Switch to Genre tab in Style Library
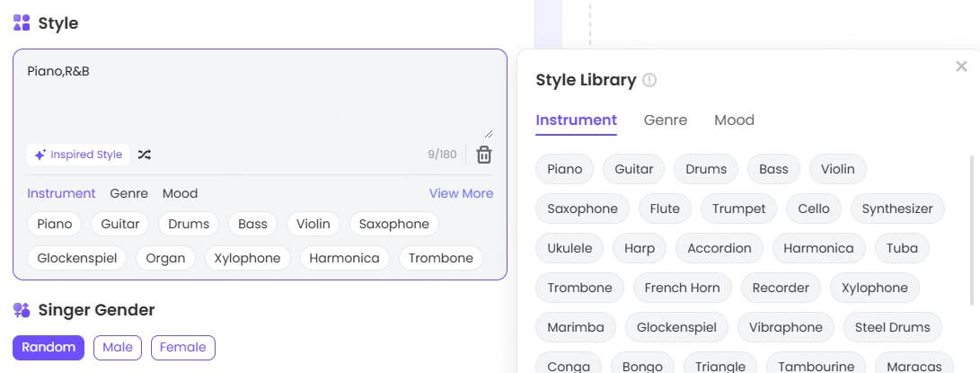The height and width of the screenshot is (373, 980). tap(665, 120)
